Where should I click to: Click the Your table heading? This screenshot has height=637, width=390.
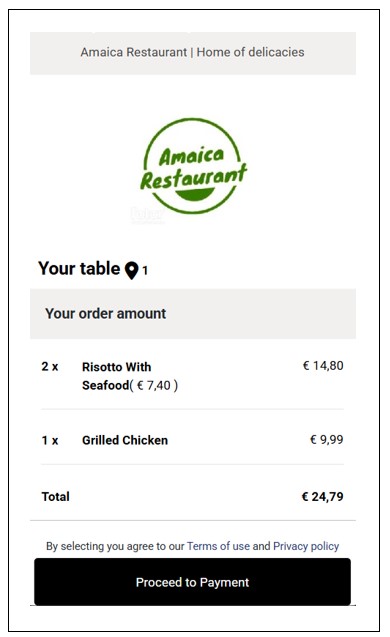[79, 269]
